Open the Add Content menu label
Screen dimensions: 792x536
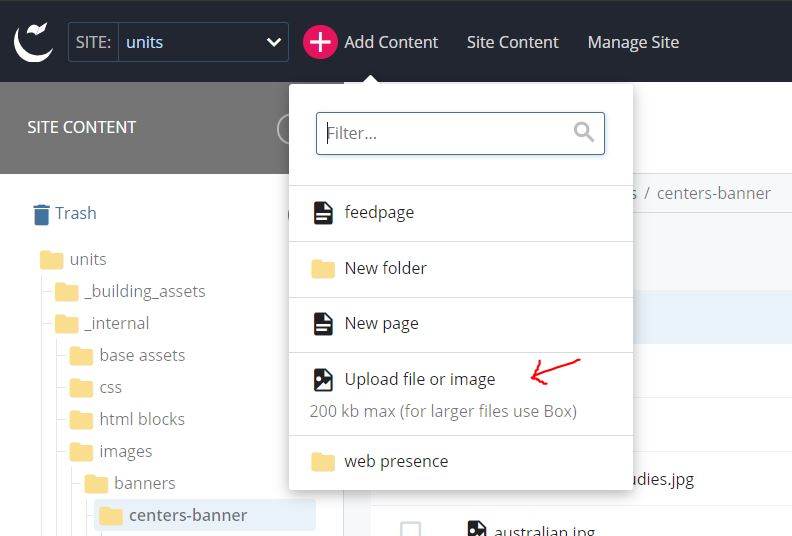391,42
